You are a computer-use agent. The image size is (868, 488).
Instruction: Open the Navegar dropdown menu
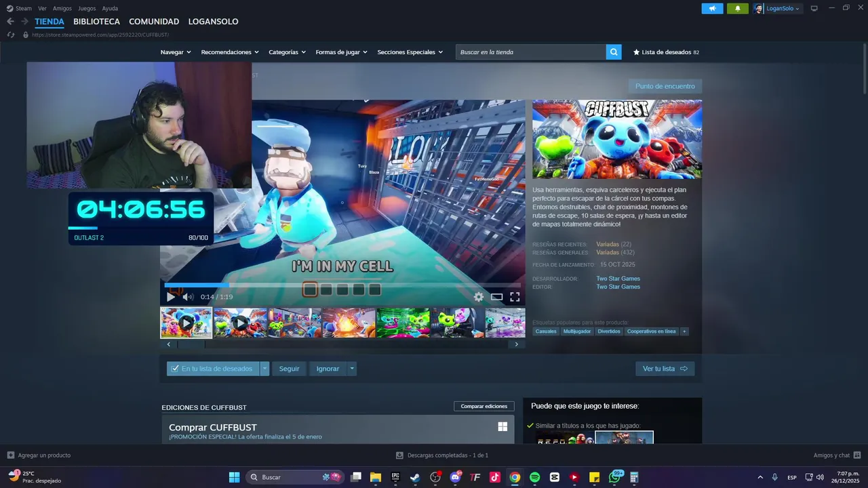click(x=176, y=52)
